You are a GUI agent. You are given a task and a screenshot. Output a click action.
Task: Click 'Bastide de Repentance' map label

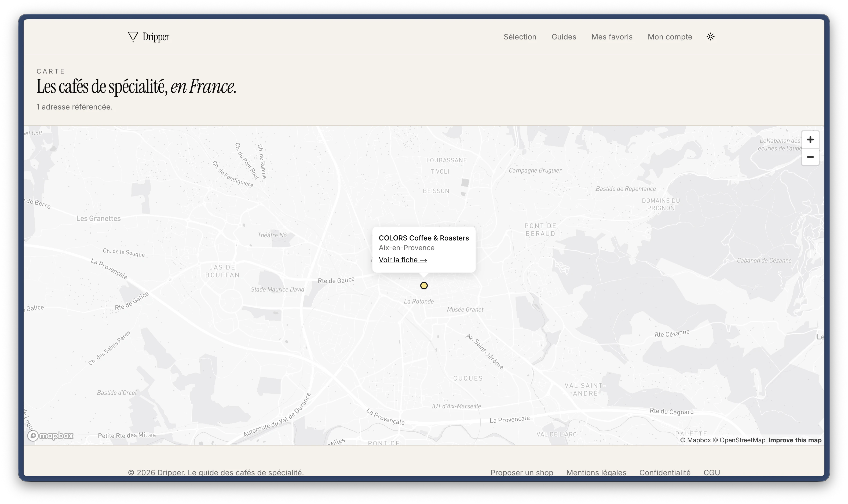(626, 189)
